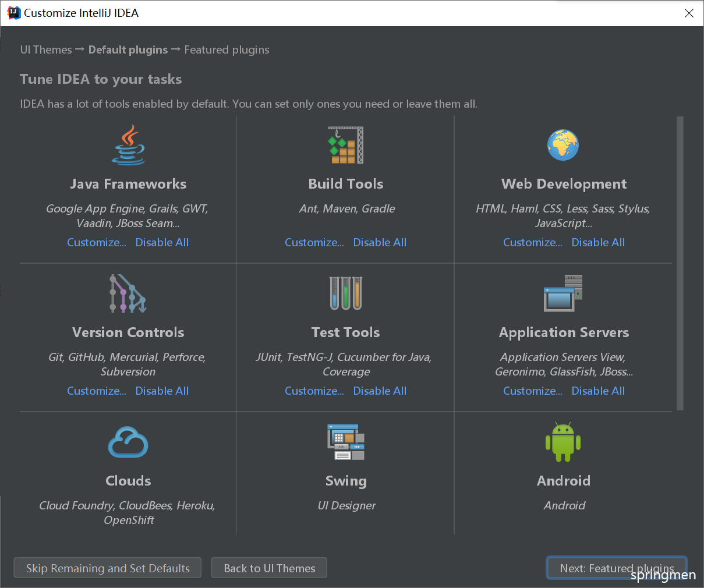Disable all Java Frameworks plugins
The image size is (704, 588).
tap(162, 242)
